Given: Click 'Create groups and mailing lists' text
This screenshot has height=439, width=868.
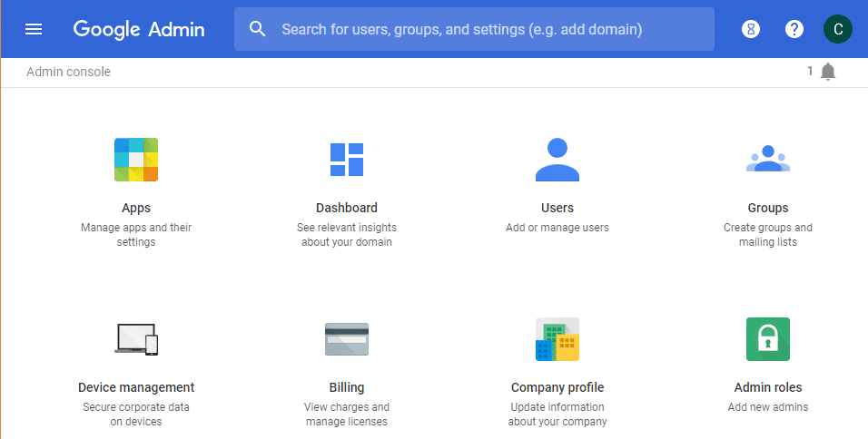Looking at the screenshot, I should coord(768,234).
